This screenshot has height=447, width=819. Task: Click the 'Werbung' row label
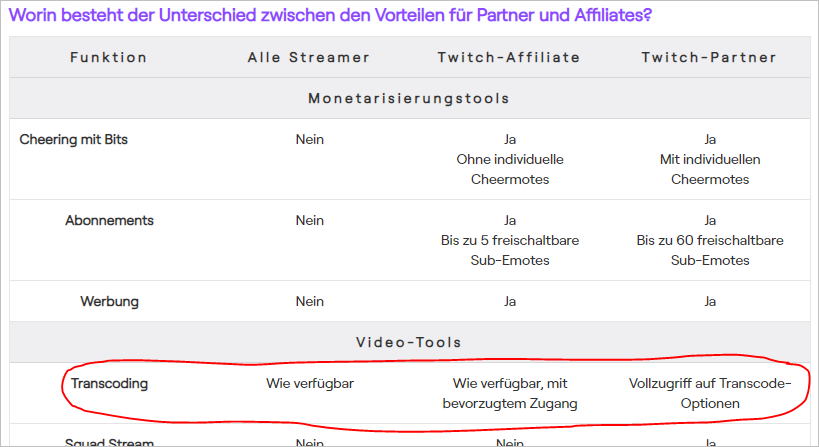[x=109, y=301]
